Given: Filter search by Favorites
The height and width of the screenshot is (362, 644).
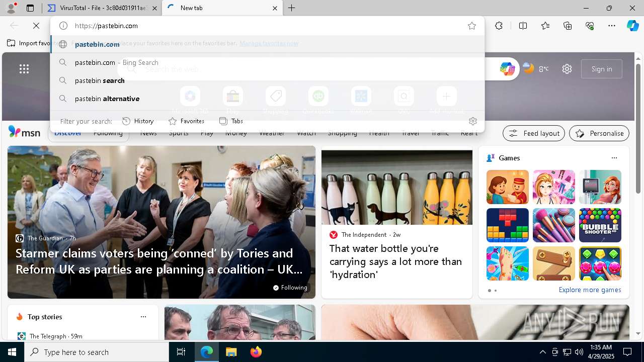Looking at the screenshot, I should [x=186, y=121].
